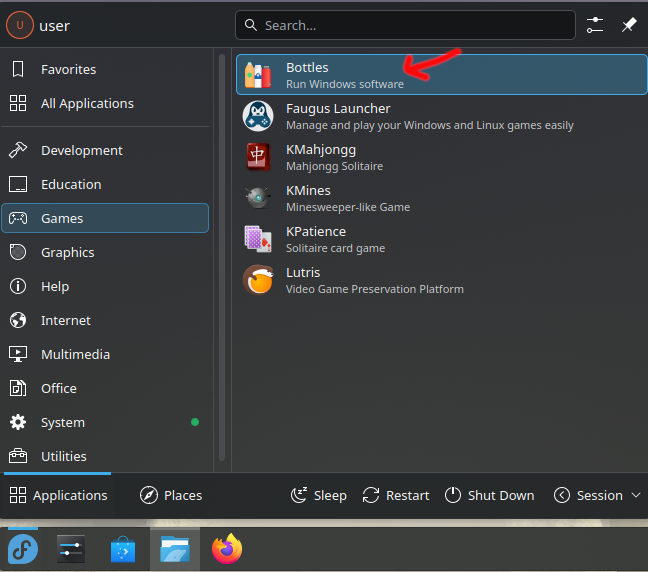The height and width of the screenshot is (572, 648).
Task: Open System Settings from the taskbar
Action: (71, 549)
